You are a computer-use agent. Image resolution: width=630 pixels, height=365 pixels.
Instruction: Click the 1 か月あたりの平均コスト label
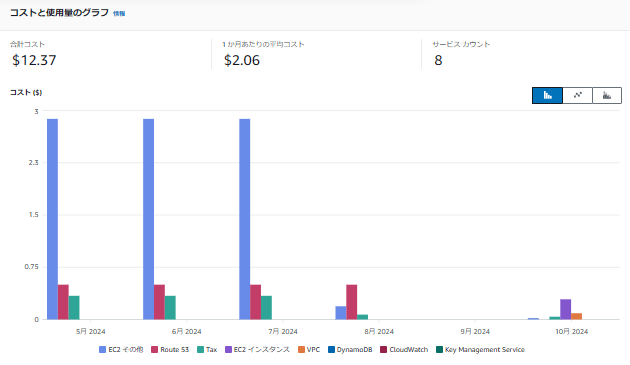coord(264,44)
